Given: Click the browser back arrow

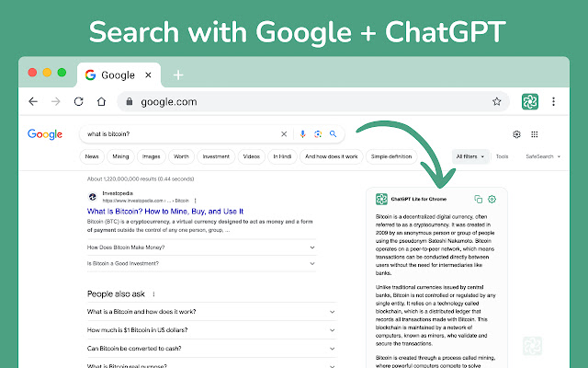Looking at the screenshot, I should pos(33,101).
